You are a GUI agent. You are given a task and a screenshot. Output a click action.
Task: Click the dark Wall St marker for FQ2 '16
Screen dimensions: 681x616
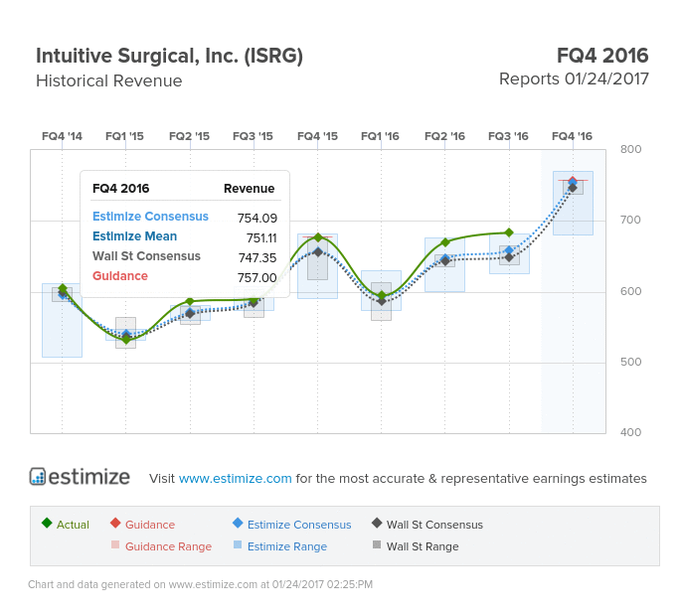445,261
